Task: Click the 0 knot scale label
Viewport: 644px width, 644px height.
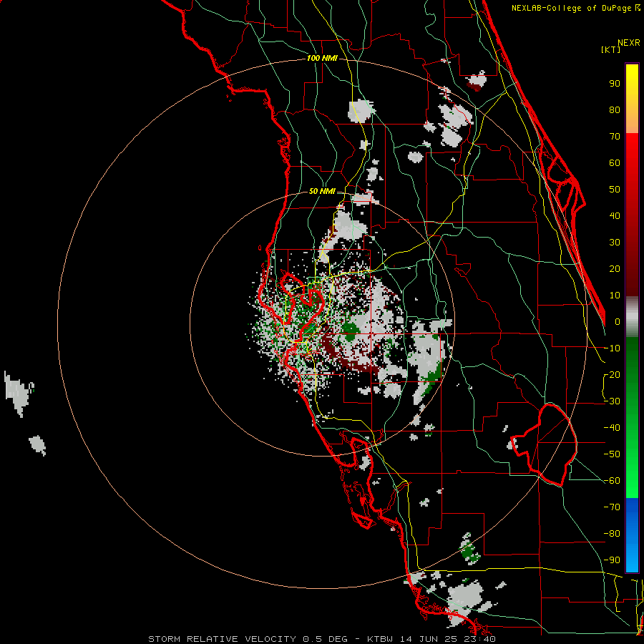Action: pyautogui.click(x=618, y=322)
